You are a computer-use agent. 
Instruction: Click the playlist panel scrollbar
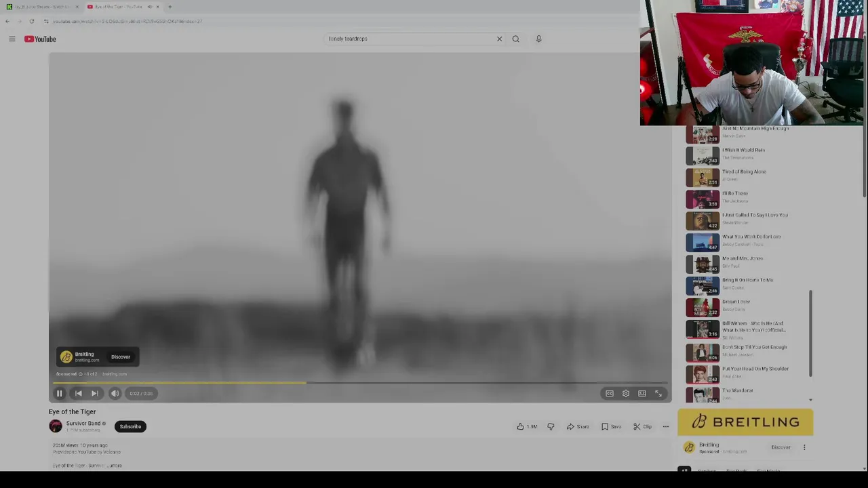click(810, 333)
